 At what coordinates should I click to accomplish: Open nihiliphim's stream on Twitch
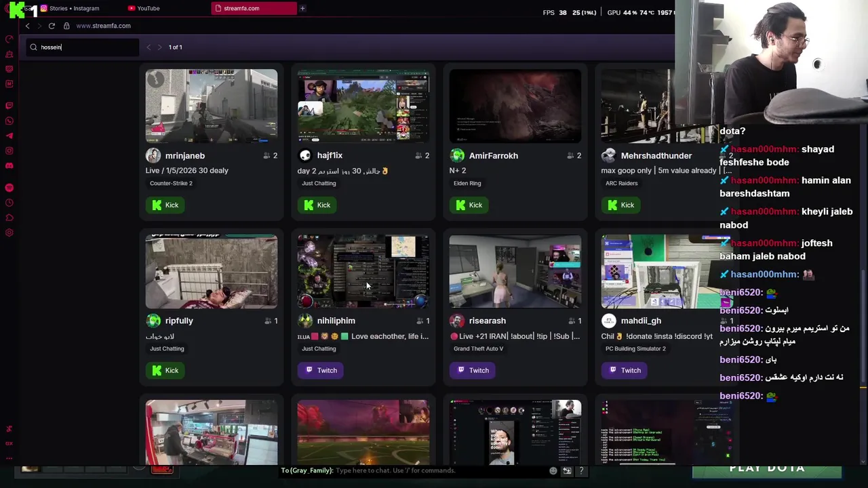(x=321, y=370)
